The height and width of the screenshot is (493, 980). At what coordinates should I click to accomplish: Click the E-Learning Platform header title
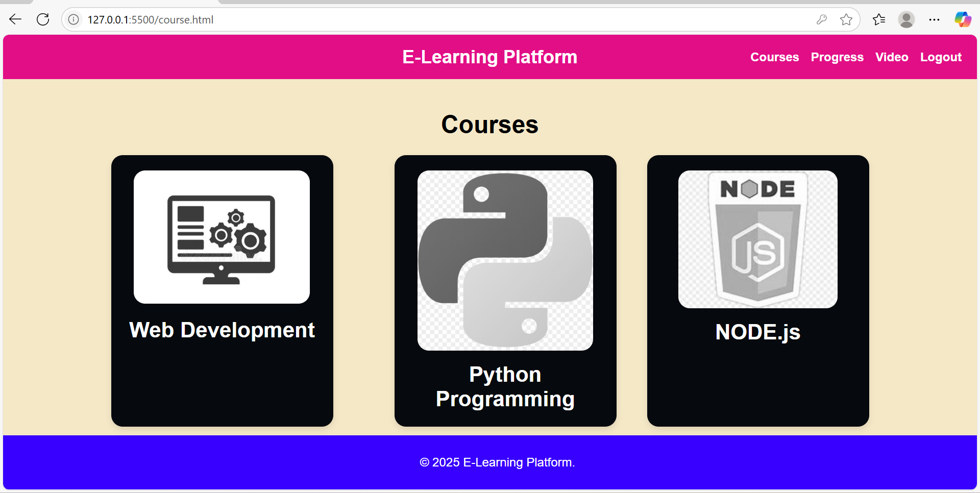[x=490, y=57]
